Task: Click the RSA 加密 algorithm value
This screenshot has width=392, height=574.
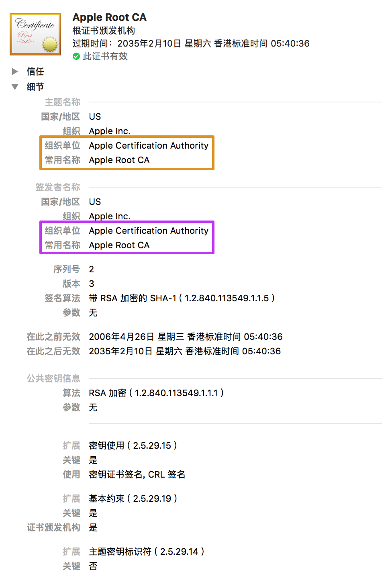Action: (x=156, y=393)
